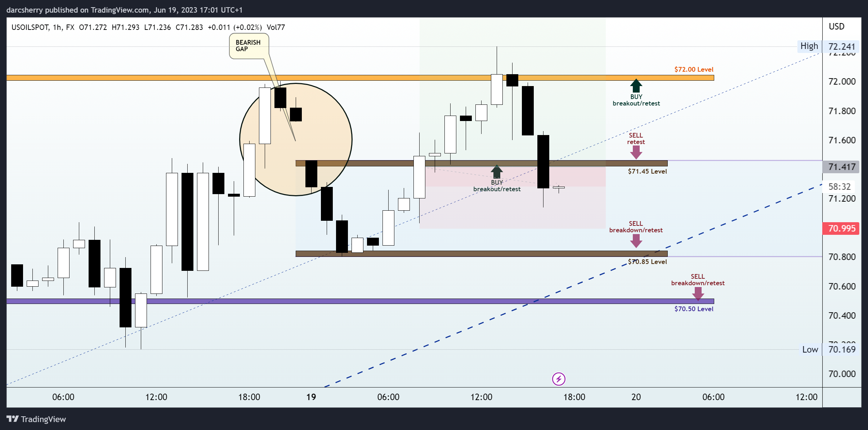Click the brown $70.85 Level band

(x=482, y=254)
